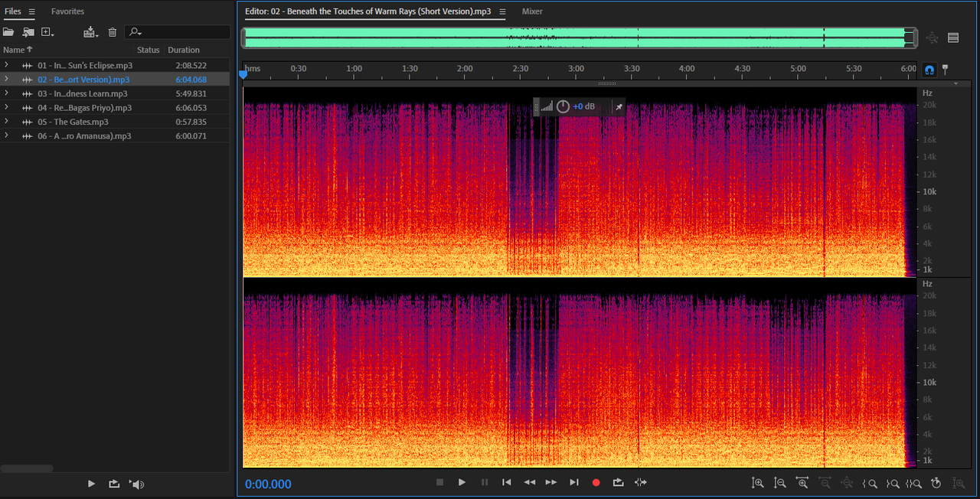Image resolution: width=980 pixels, height=499 pixels.
Task: Click the Duration column header
Action: tap(184, 50)
